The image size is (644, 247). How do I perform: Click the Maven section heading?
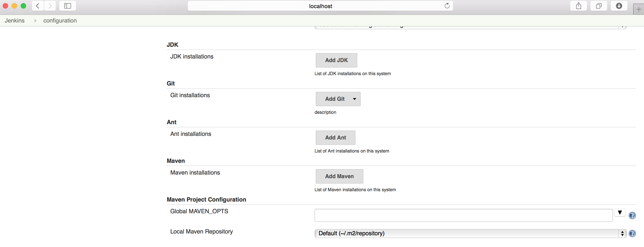point(176,161)
